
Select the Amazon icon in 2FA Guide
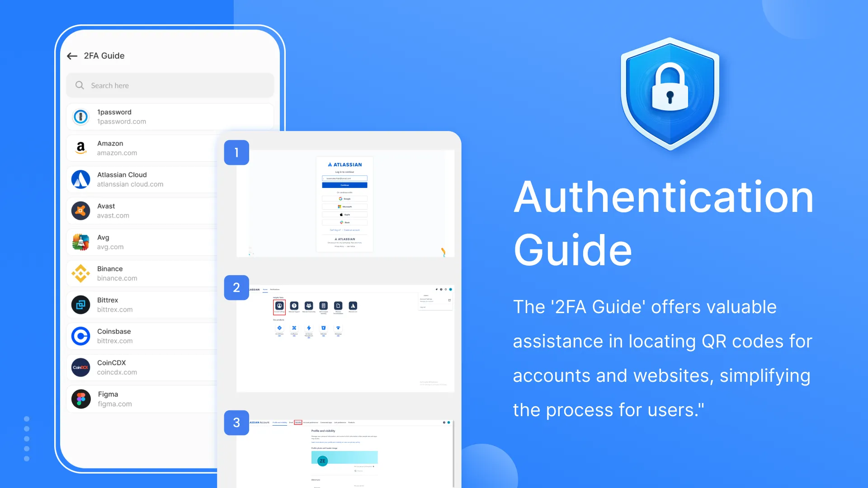(x=80, y=148)
